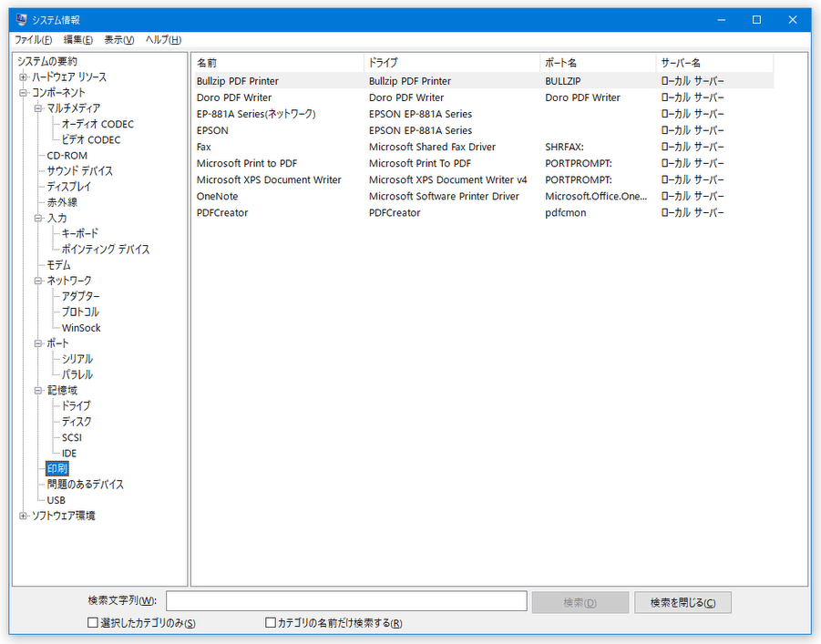This screenshot has width=821, height=644.
Task: Click Microsoft Software Printer Driver cell
Action: pos(444,197)
